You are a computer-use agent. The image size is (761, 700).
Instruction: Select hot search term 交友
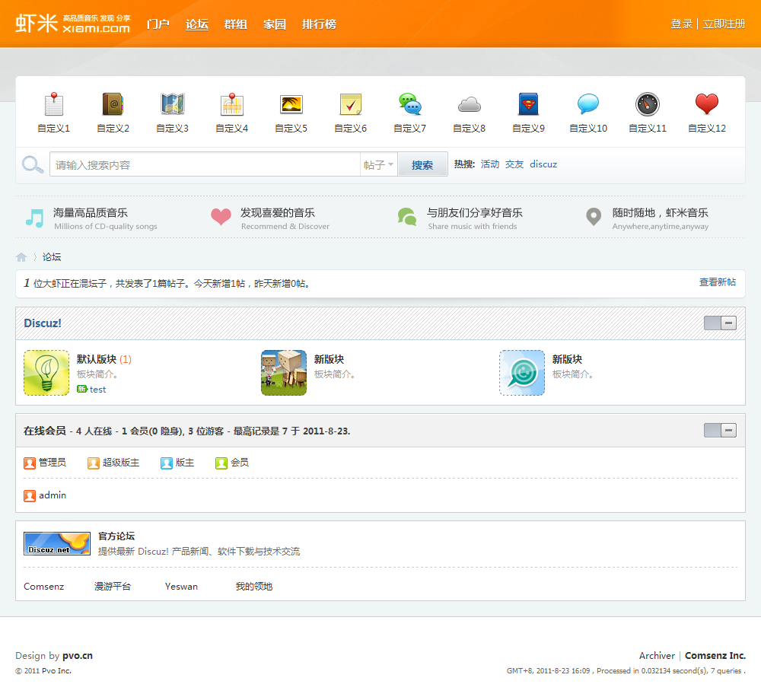(514, 164)
